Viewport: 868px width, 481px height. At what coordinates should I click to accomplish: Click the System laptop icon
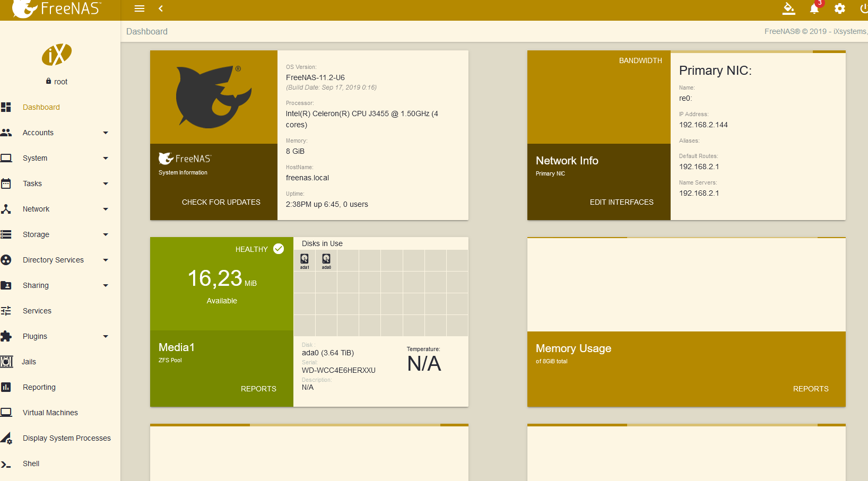click(6, 158)
